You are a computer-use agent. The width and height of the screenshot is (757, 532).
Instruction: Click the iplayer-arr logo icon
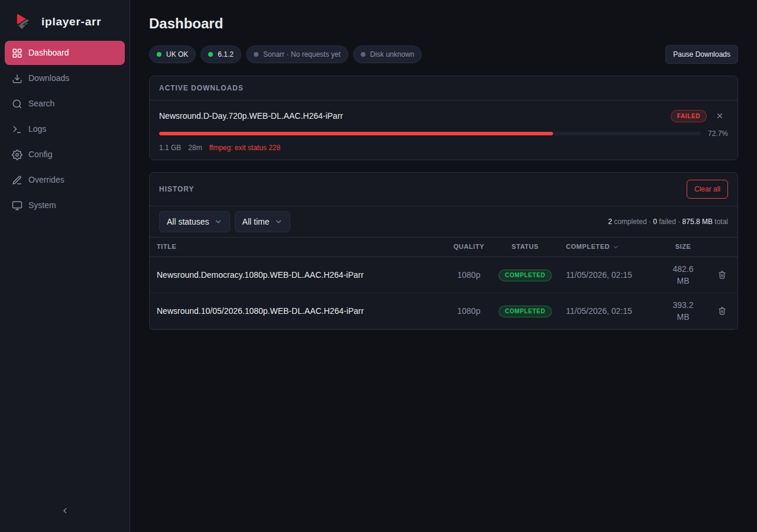pyautogui.click(x=22, y=21)
